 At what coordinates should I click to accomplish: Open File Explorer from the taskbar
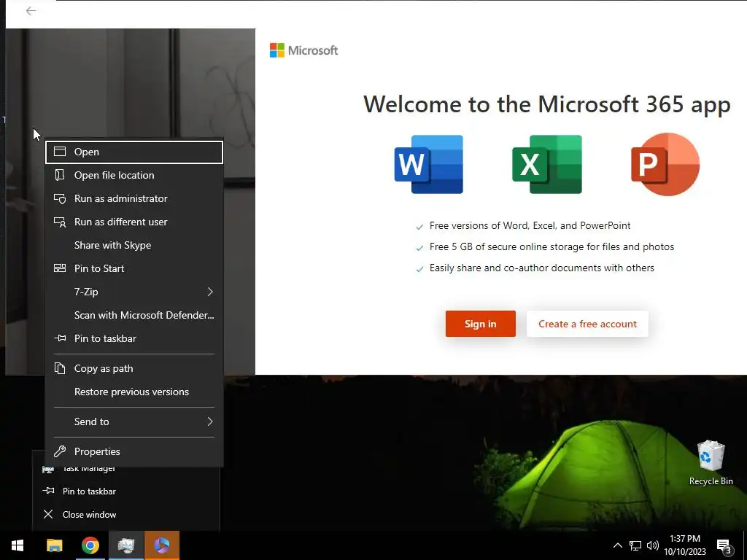[x=54, y=545]
